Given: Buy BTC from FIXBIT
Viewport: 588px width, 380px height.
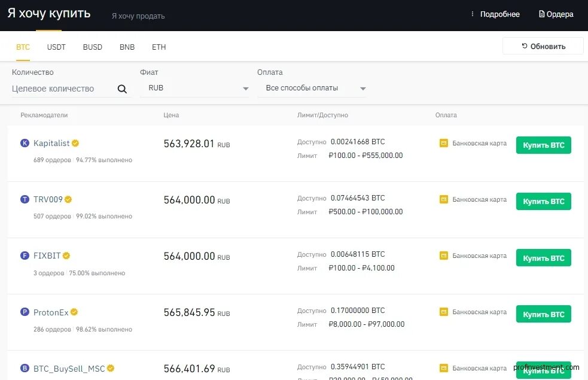Looking at the screenshot, I should pyautogui.click(x=543, y=258).
